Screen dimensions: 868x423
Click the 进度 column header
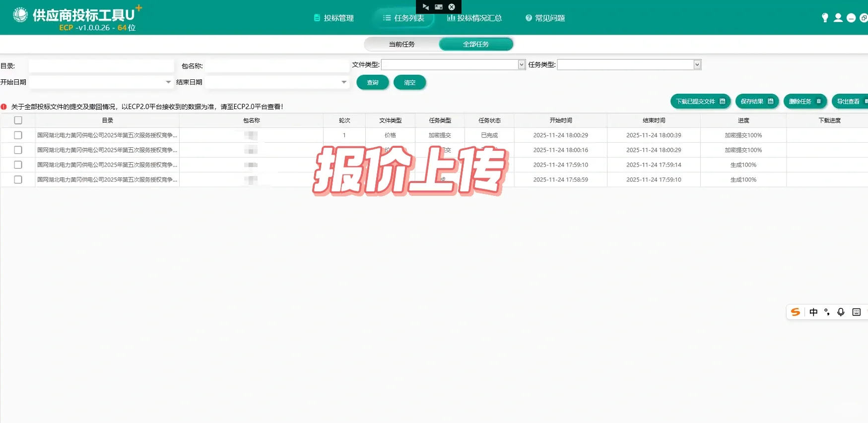[743, 121]
